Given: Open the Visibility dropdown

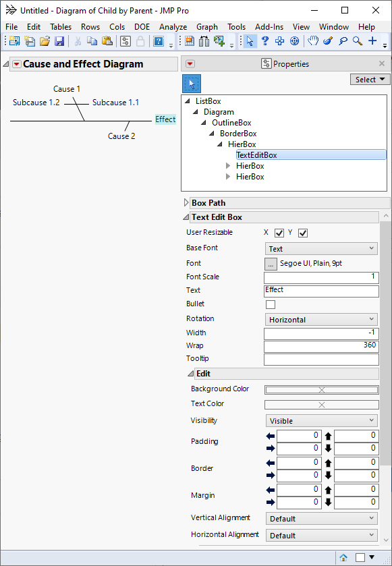Looking at the screenshot, I should coord(321,421).
